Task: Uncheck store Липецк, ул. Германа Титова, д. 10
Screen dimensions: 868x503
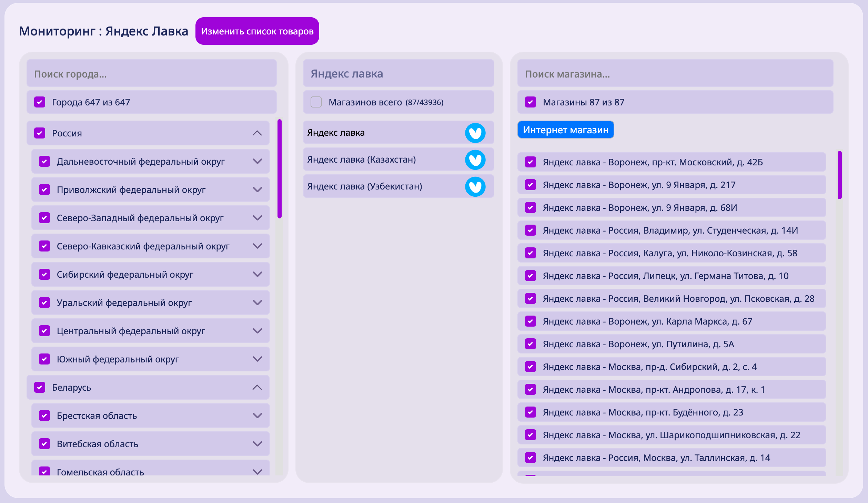Action: (x=530, y=276)
